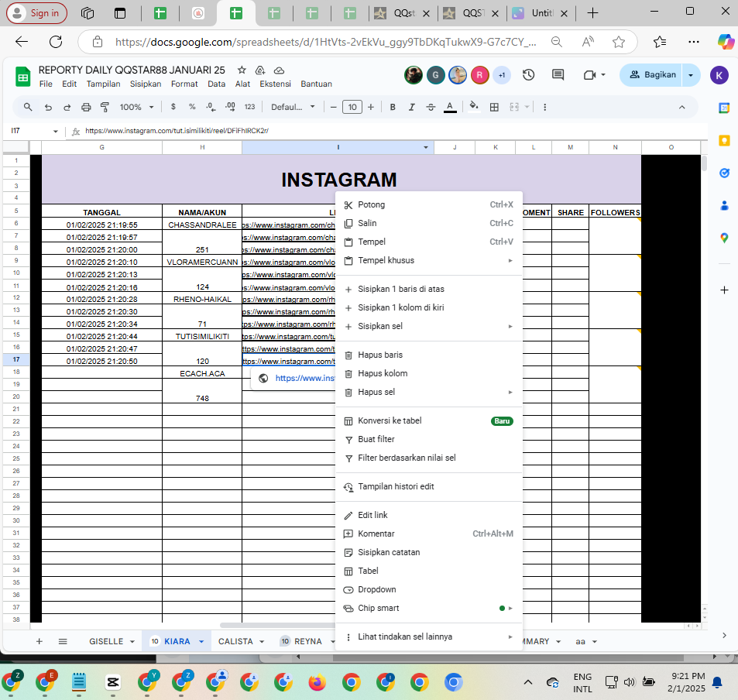Open more number formats 123
Image resolution: width=738 pixels, height=700 pixels.
pyautogui.click(x=249, y=107)
